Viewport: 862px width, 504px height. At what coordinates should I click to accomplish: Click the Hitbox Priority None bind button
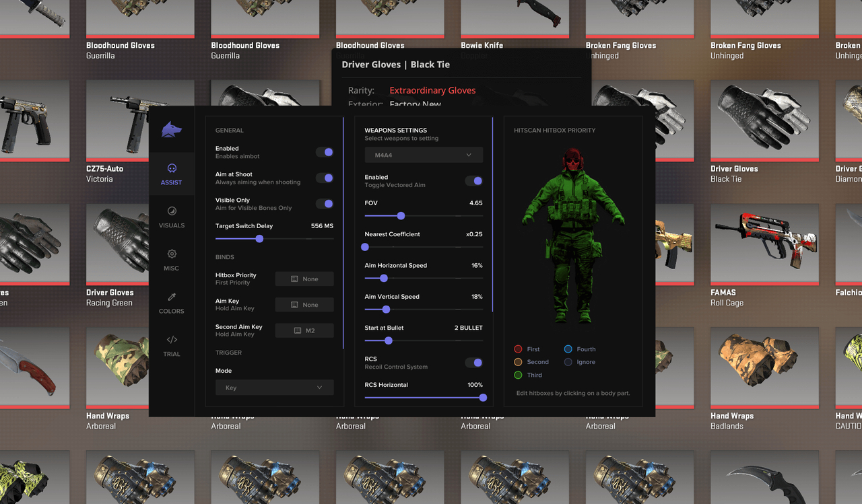point(304,279)
